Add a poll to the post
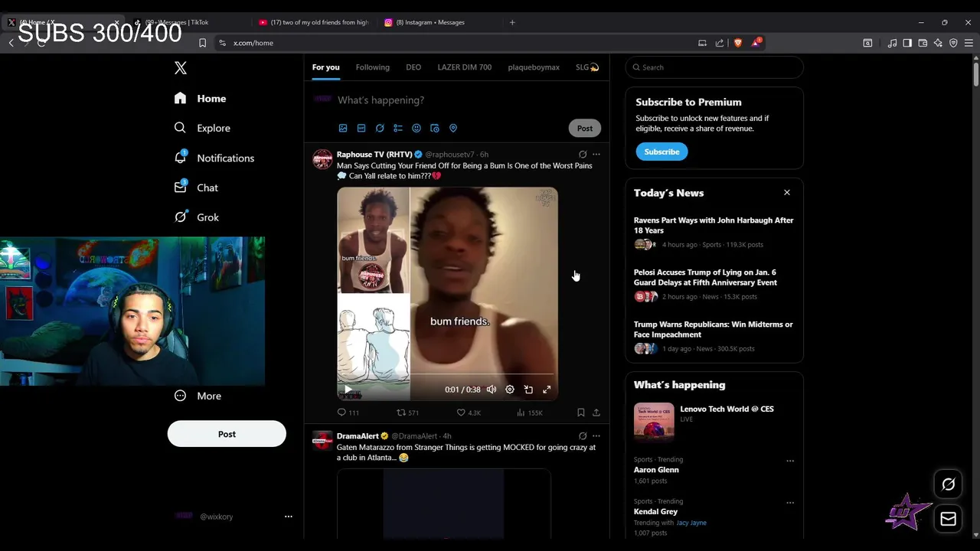 coord(398,129)
